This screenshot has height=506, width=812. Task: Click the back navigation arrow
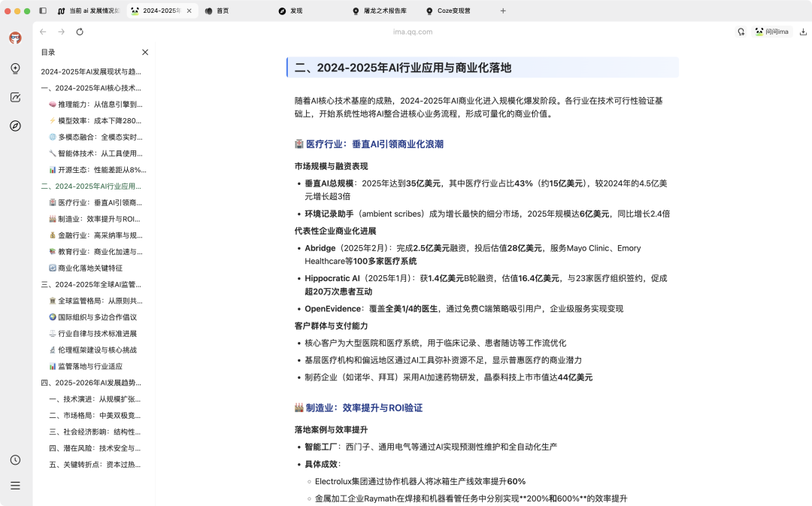click(43, 32)
